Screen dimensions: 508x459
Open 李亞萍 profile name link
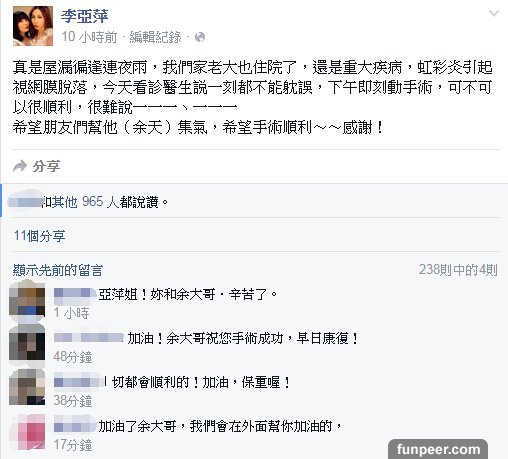click(x=85, y=16)
